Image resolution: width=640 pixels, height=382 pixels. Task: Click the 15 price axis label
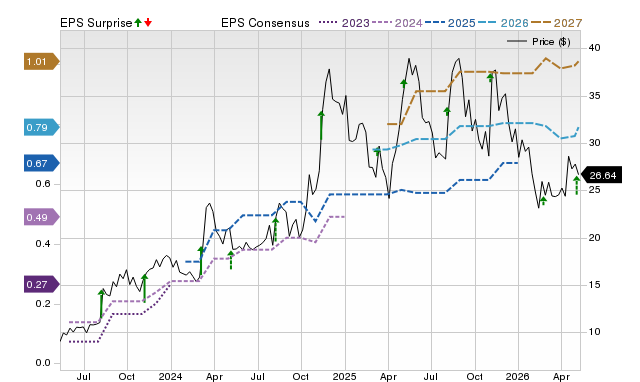(x=594, y=284)
